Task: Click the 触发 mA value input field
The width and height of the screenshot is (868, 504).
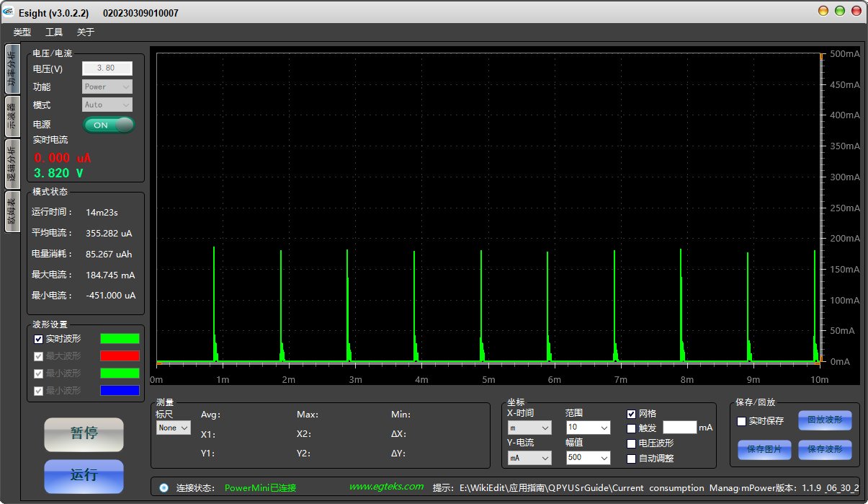Action: coord(680,427)
